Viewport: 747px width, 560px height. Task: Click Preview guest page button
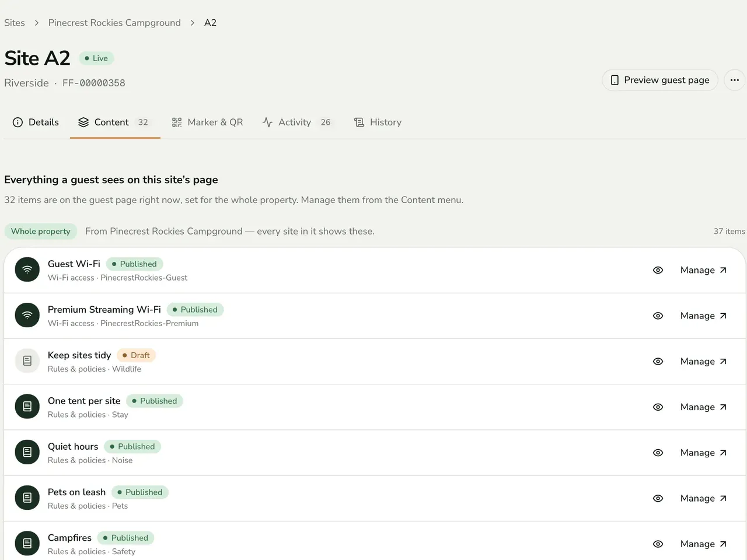pos(660,80)
